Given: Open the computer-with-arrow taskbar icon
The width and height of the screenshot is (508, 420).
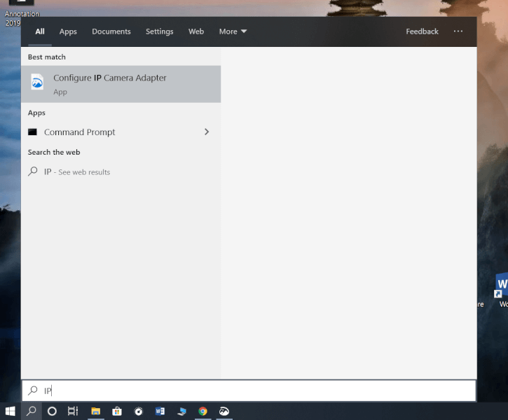Looking at the screenshot, I should [x=181, y=412].
